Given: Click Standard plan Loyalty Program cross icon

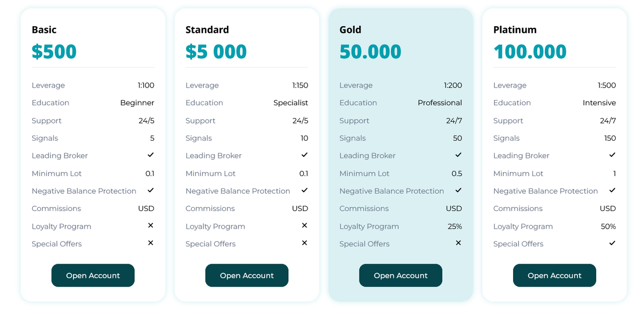Looking at the screenshot, I should pyautogui.click(x=304, y=225).
